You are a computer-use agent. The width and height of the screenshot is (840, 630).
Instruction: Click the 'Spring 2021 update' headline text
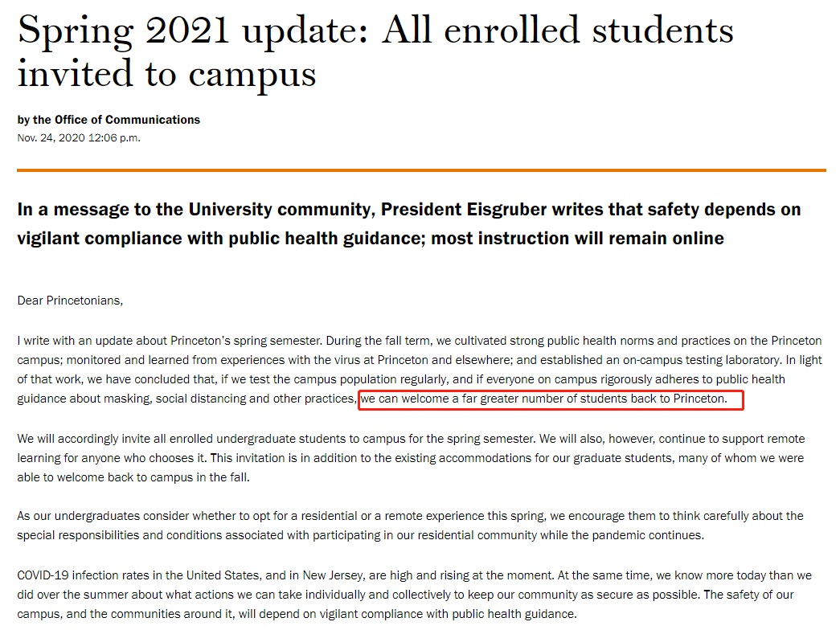click(193, 32)
